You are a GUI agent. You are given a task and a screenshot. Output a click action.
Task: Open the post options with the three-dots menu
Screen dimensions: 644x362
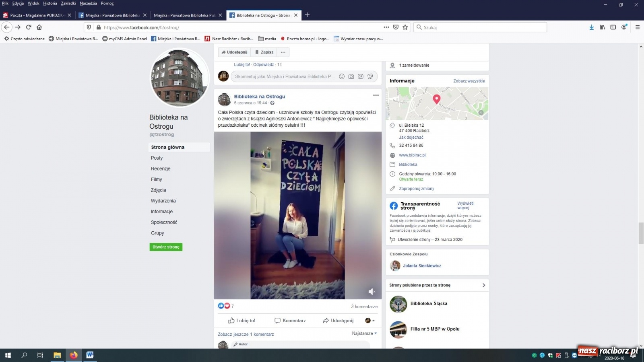tap(376, 95)
